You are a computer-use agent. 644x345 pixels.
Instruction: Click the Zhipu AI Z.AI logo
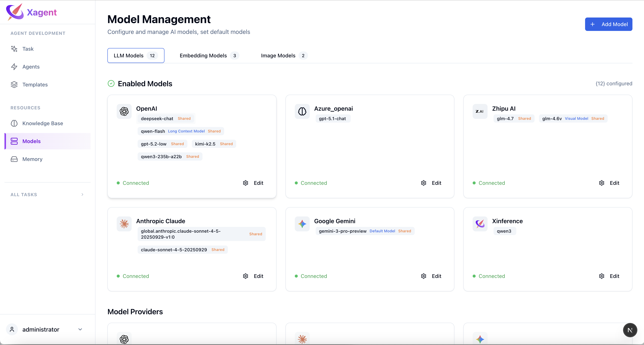(480, 111)
